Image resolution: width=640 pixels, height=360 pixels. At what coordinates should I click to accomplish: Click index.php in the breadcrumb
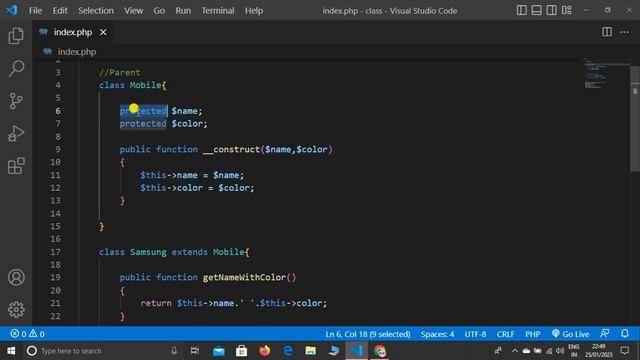pos(77,52)
